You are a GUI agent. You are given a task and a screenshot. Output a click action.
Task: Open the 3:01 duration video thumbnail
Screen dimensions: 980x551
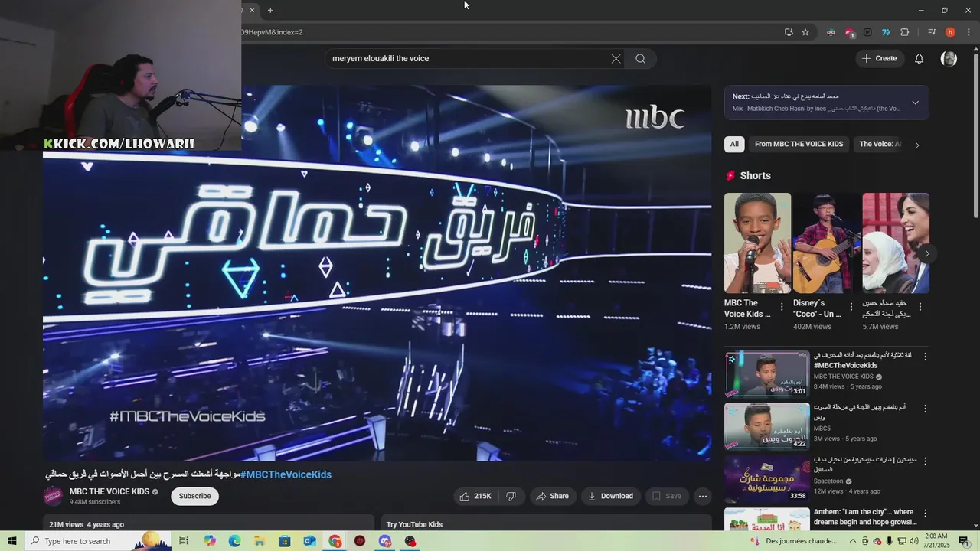coord(767,373)
